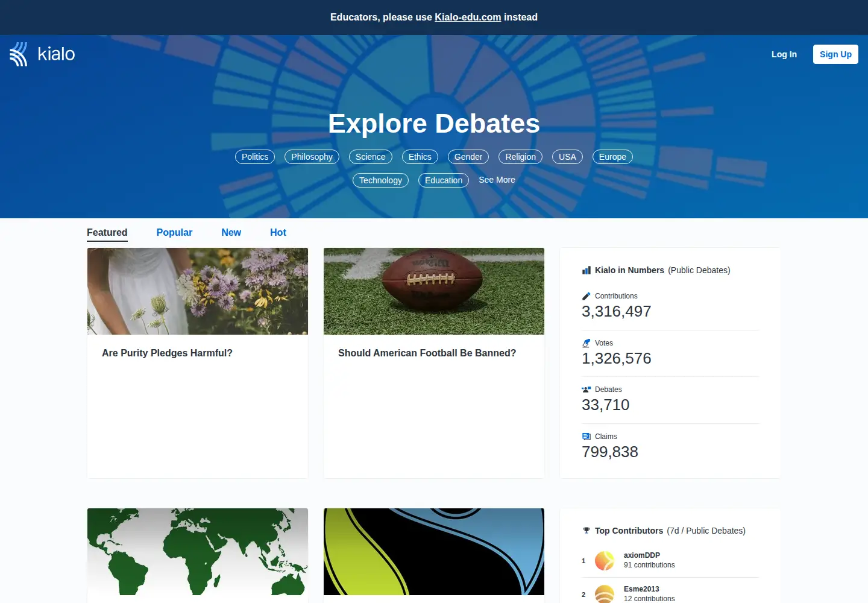Show the Hot debates tab

(278, 233)
